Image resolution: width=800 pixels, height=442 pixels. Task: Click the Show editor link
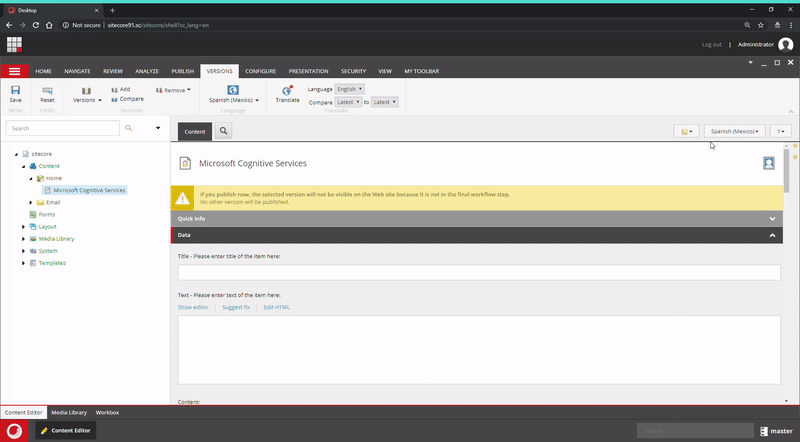click(x=193, y=307)
